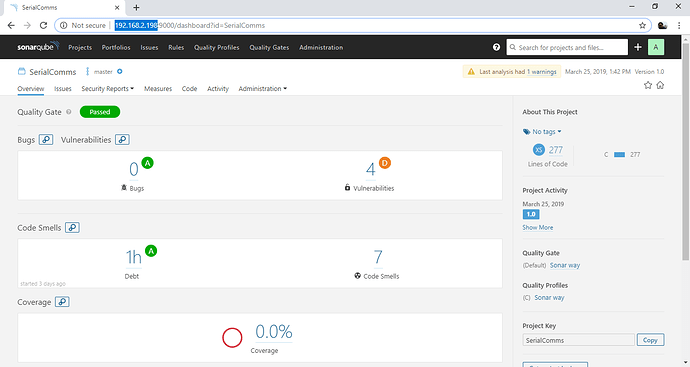
Task: Switch to the Code tab
Action: (189, 88)
